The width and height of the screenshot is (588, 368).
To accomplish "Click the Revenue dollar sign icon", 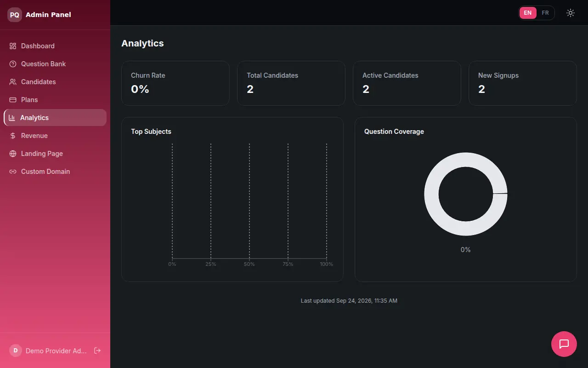I will (x=13, y=136).
